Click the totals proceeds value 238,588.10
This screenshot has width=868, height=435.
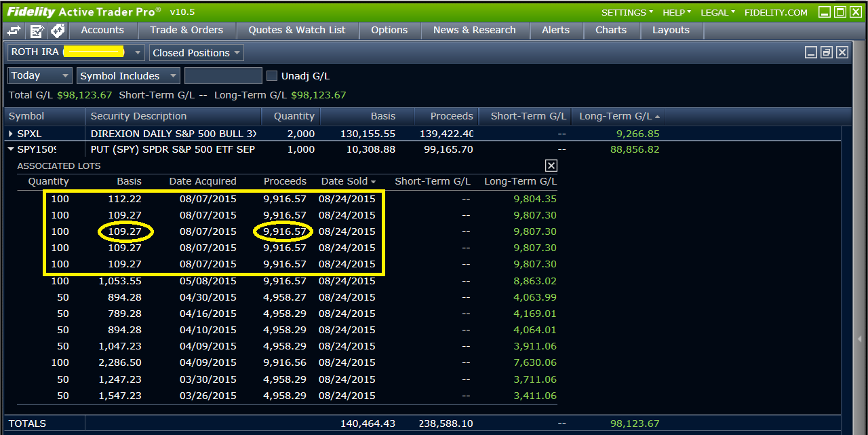click(446, 423)
